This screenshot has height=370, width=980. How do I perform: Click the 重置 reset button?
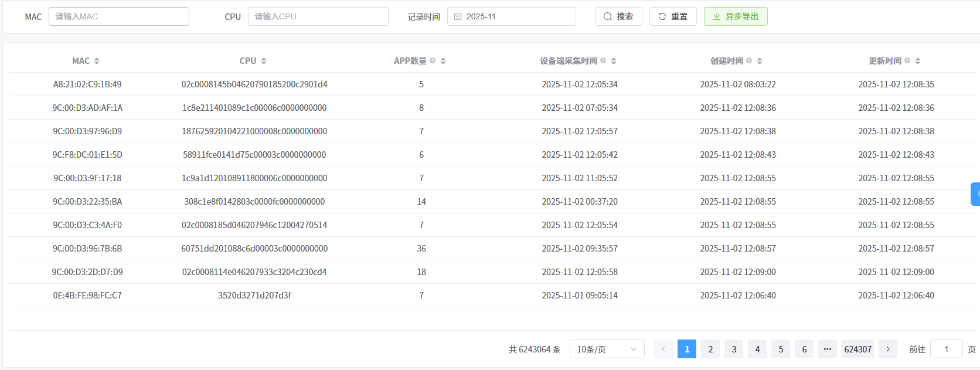click(673, 16)
